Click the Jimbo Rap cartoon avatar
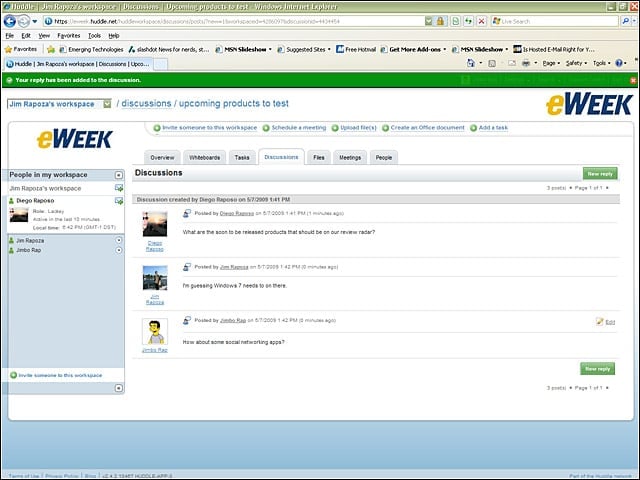This screenshot has height=480, width=640. (x=155, y=331)
